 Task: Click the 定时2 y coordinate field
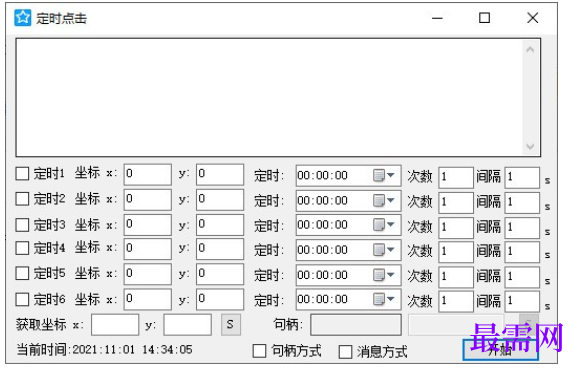(220, 199)
